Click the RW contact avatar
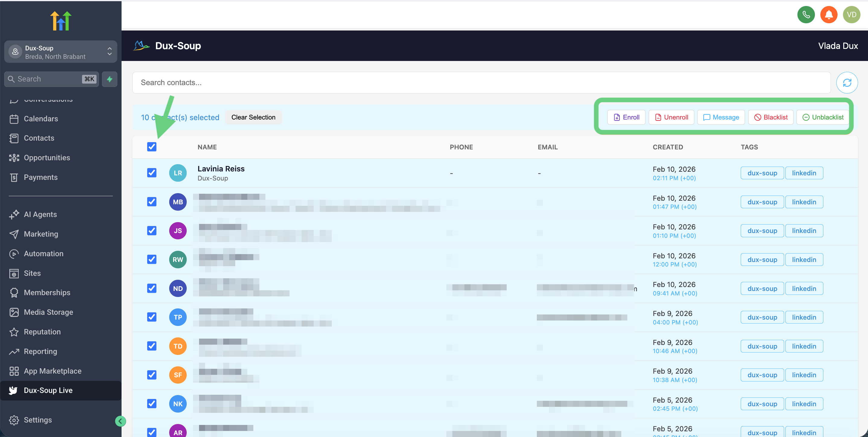This screenshot has width=868, height=437. [x=178, y=260]
